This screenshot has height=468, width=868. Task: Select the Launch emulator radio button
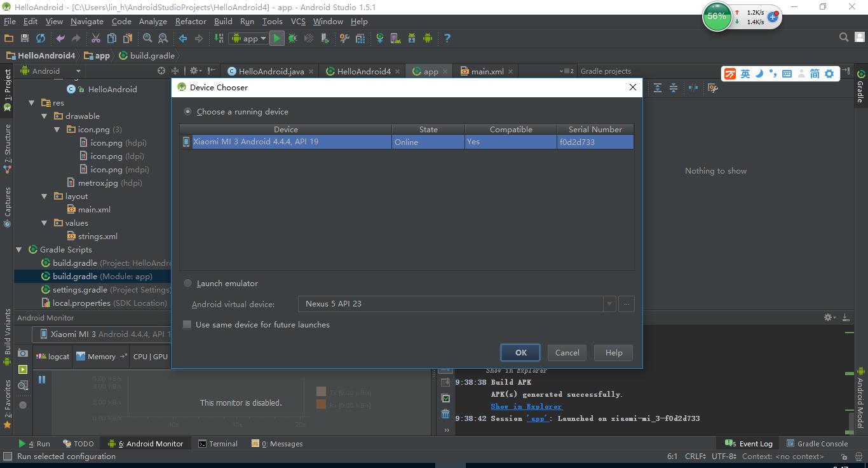click(187, 283)
